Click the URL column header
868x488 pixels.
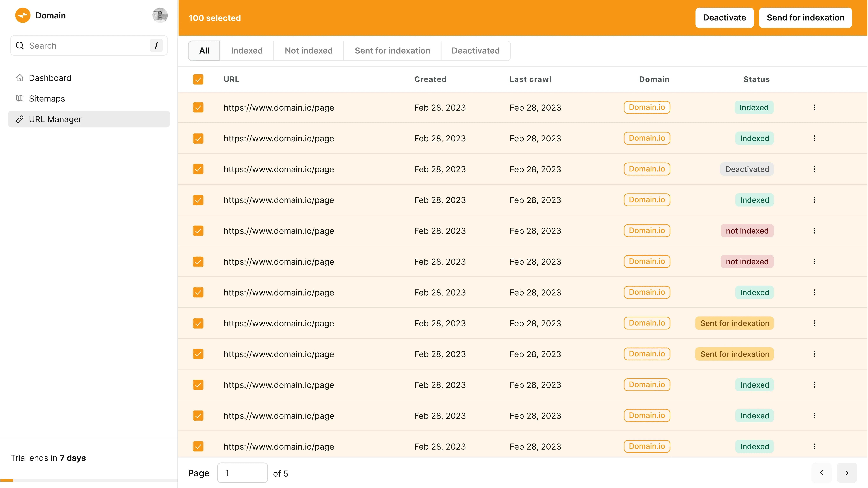tap(231, 80)
